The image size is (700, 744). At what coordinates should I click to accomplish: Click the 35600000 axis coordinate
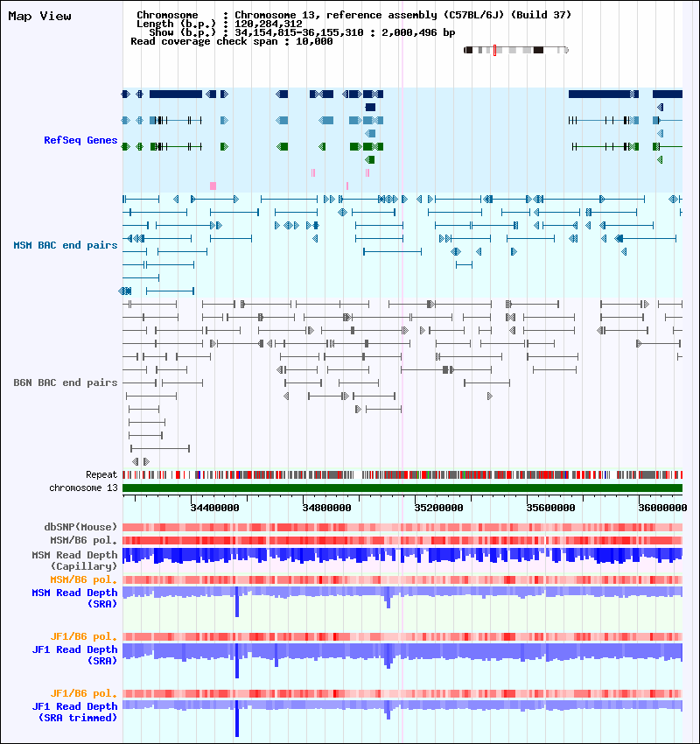[550, 508]
